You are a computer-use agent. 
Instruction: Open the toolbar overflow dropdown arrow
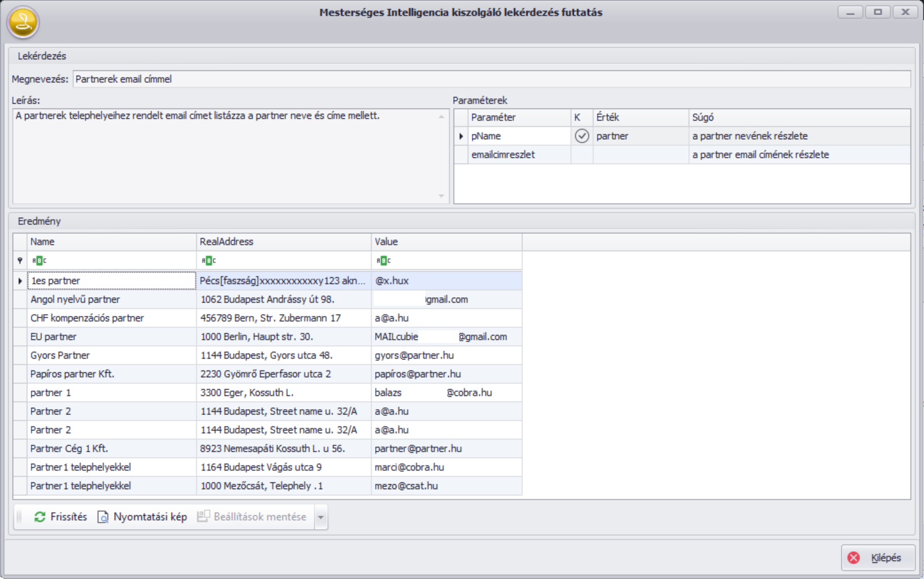[321, 517]
